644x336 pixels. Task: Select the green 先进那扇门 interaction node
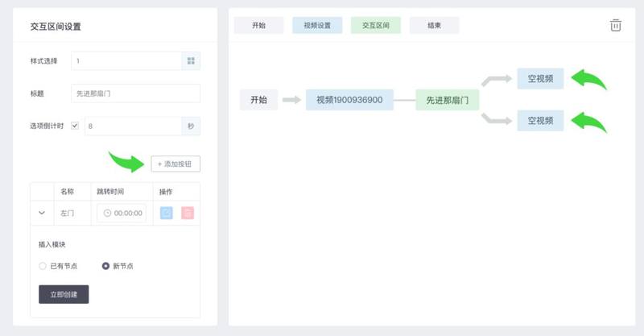(448, 100)
